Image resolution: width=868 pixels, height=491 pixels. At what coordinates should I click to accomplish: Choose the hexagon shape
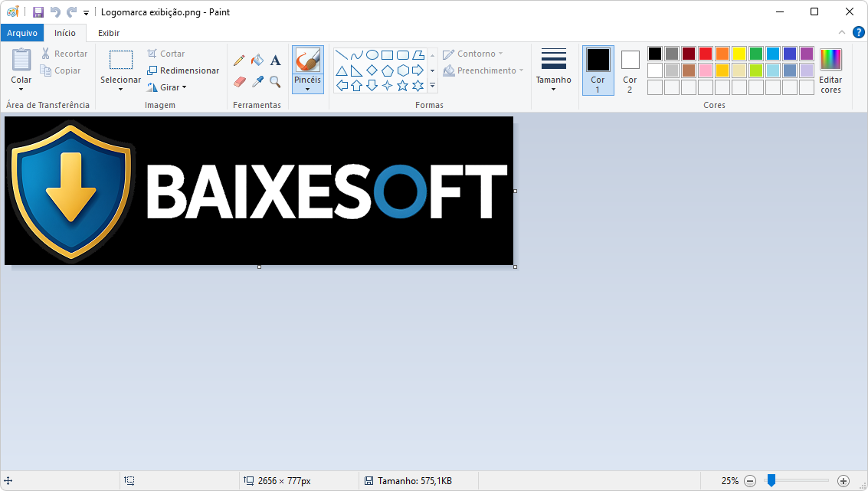[403, 70]
